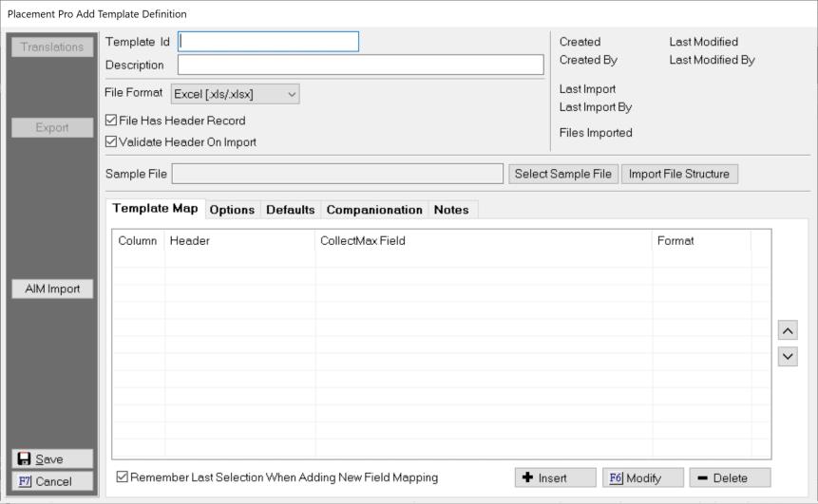Click the F6 Modify button
The image size is (818, 504).
(x=642, y=477)
